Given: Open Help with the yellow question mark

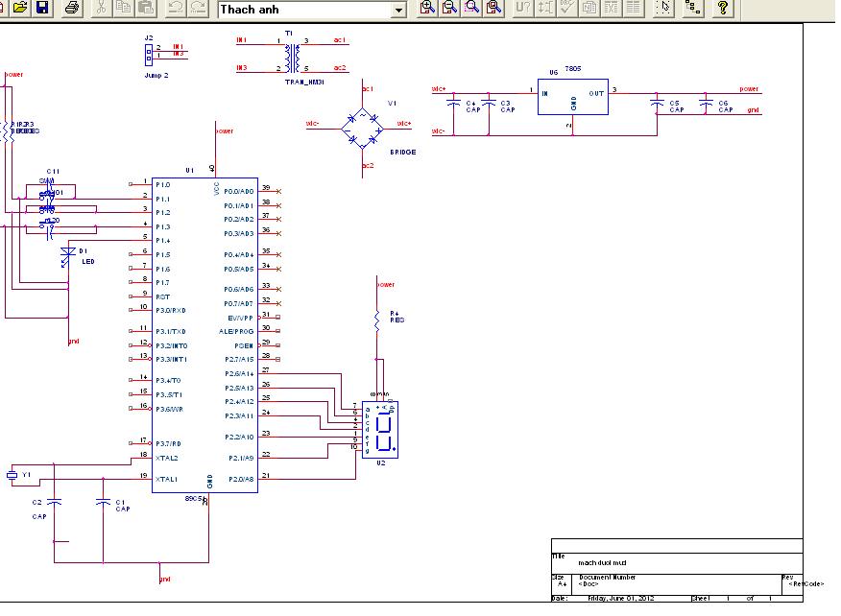Looking at the screenshot, I should [724, 8].
